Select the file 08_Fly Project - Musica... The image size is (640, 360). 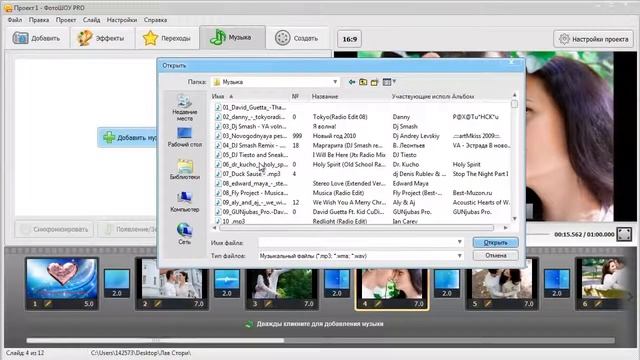(251, 193)
